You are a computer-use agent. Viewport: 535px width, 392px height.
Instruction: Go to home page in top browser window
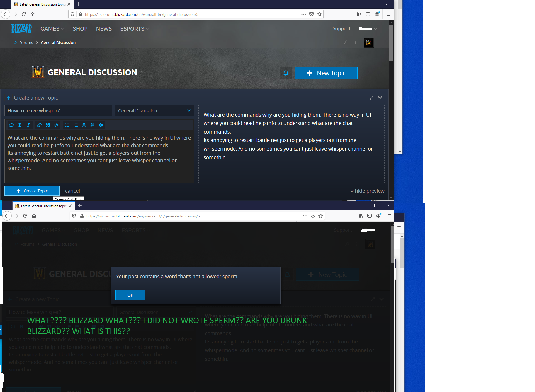33,14
